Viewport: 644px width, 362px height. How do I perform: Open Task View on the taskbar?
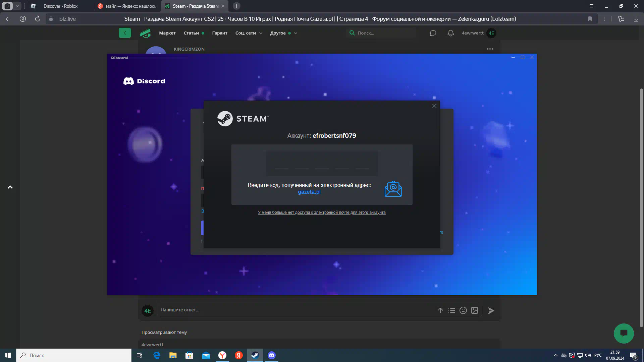point(140,355)
